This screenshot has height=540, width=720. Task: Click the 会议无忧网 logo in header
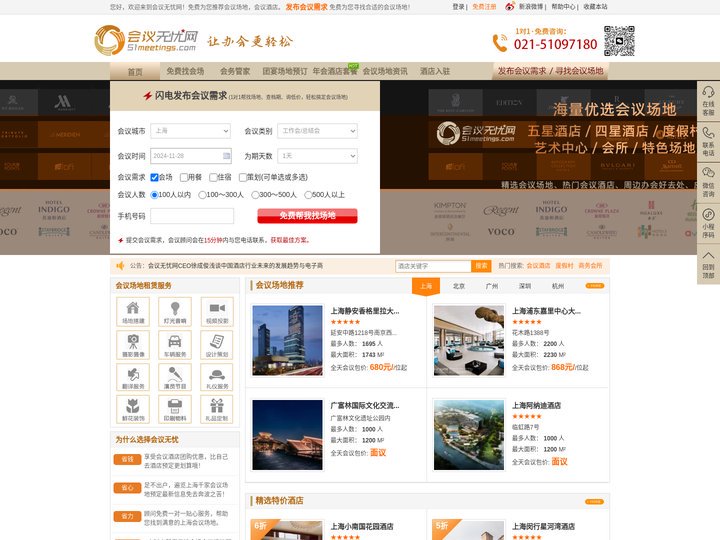(146, 40)
